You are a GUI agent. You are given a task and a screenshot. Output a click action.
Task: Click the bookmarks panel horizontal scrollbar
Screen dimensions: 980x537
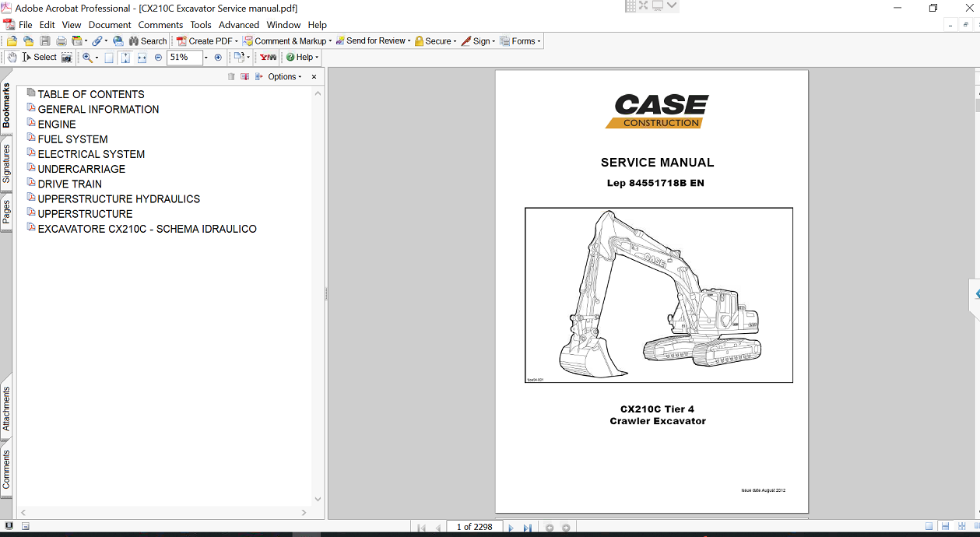point(163,513)
